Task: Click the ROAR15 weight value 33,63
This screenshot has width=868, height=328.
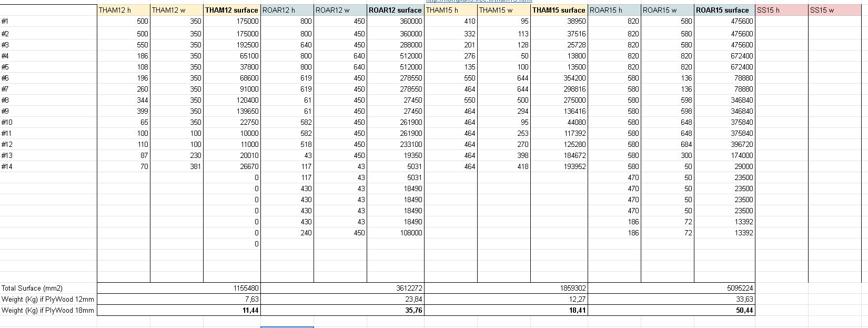Action: 744,299
